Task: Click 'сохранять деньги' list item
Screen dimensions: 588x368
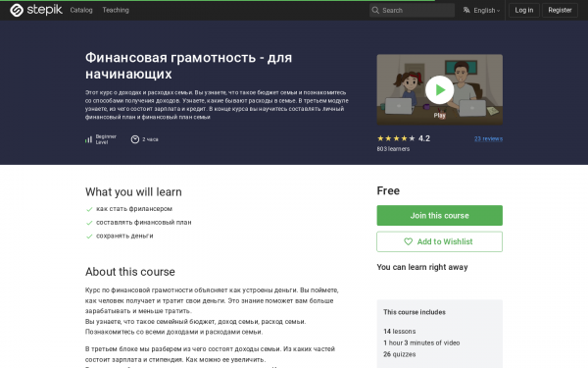Action: [124, 236]
